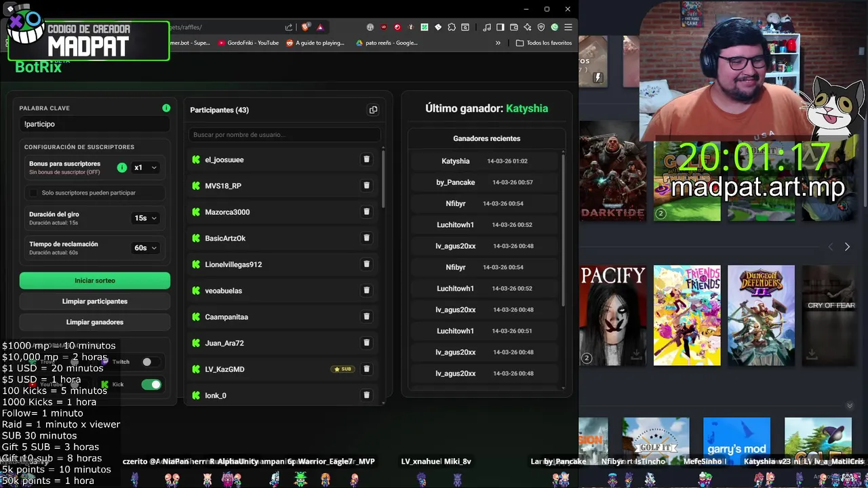Click the trash icon beside Mazorca3000

pos(366,211)
